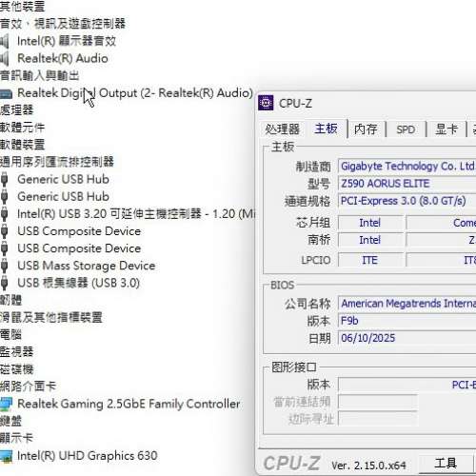Click USB icon beside USB Mass Storage Device
This screenshot has width=476, height=476.
[x=5, y=266]
